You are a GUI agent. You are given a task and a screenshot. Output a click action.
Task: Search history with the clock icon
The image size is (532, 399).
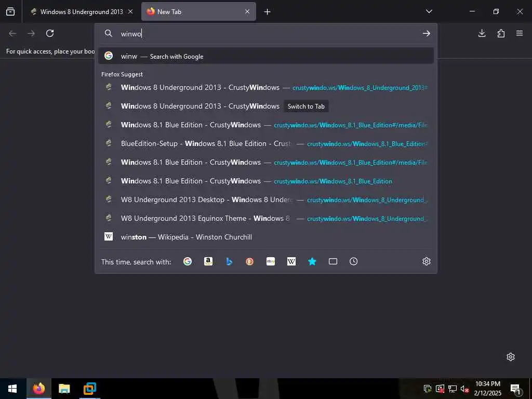pos(353,261)
